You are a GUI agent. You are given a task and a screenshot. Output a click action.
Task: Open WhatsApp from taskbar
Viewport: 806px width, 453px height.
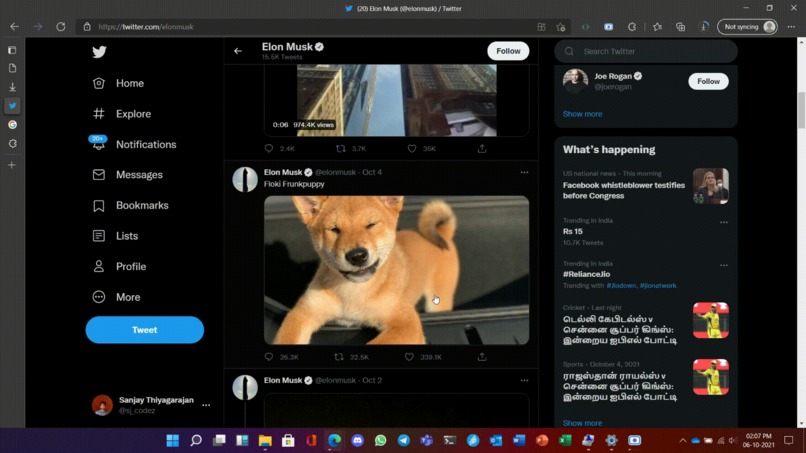[380, 440]
